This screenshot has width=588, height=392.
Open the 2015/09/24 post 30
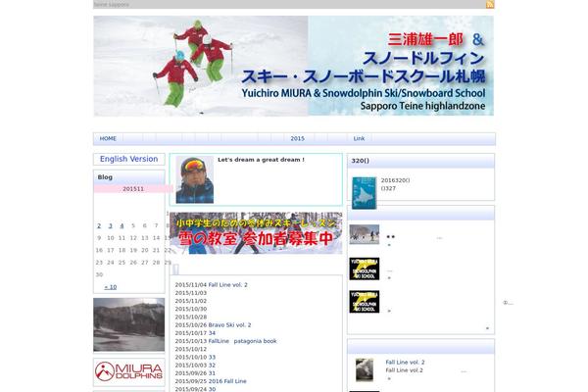coord(212,389)
